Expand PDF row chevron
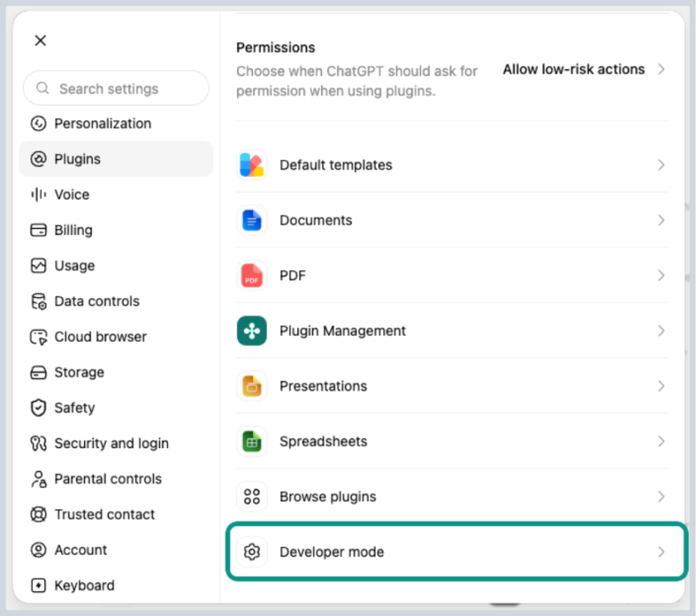The height and width of the screenshot is (616, 696). pos(661,275)
